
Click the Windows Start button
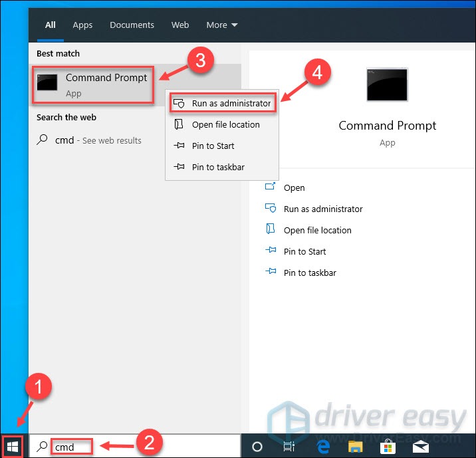pyautogui.click(x=13, y=447)
